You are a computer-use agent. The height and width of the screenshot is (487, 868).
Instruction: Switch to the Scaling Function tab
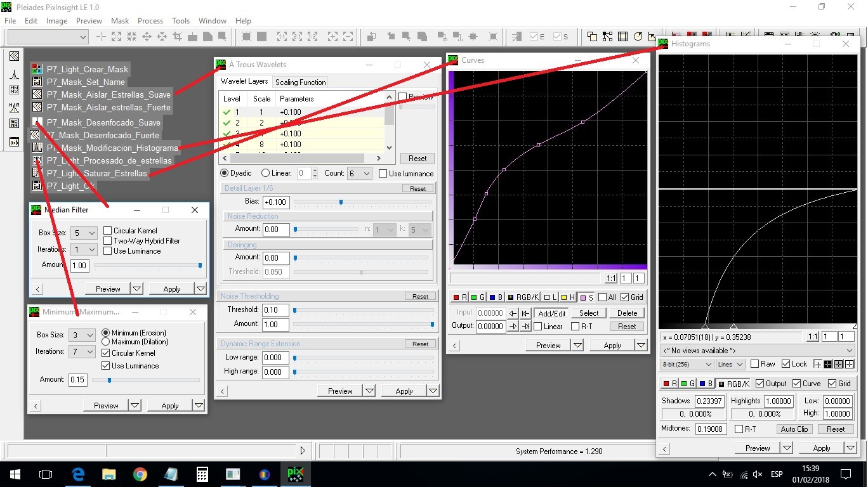[300, 82]
